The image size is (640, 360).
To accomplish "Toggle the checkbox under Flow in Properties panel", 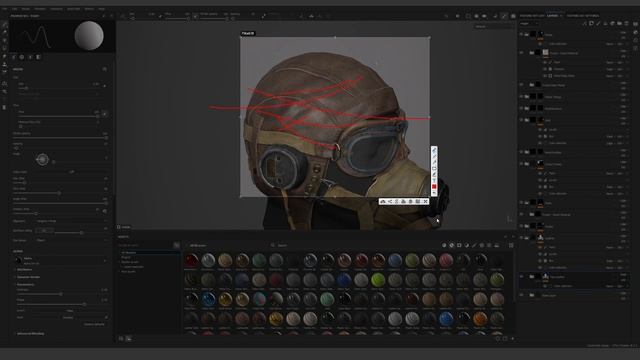I will tap(20, 126).
